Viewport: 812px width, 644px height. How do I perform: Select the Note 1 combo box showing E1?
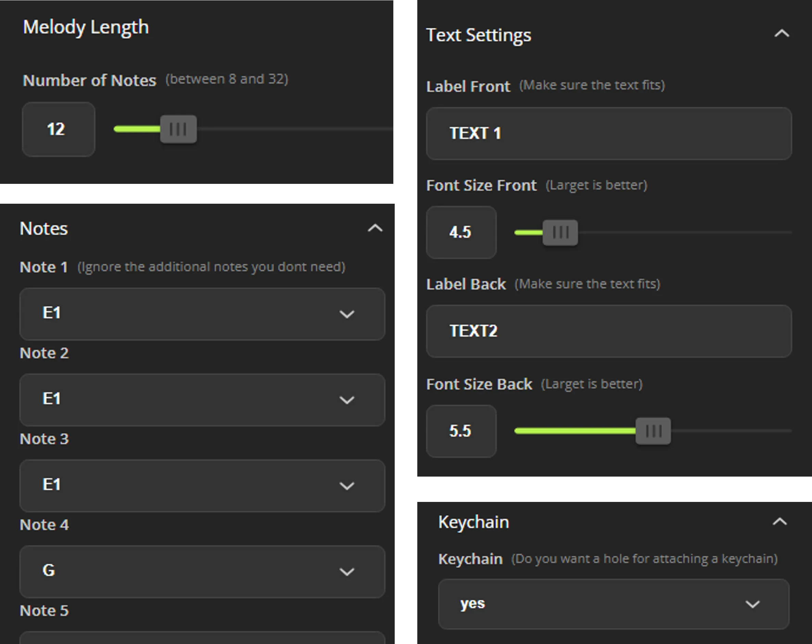pos(202,314)
